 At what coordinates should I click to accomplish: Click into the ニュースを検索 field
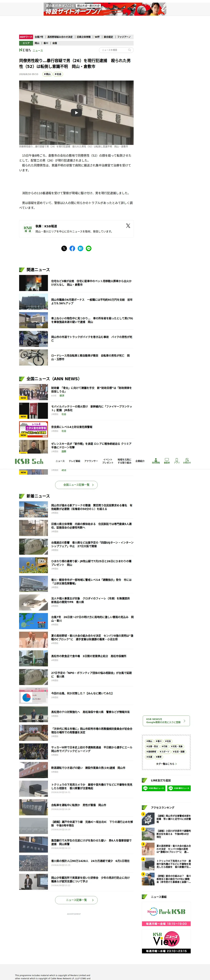[114, 50]
